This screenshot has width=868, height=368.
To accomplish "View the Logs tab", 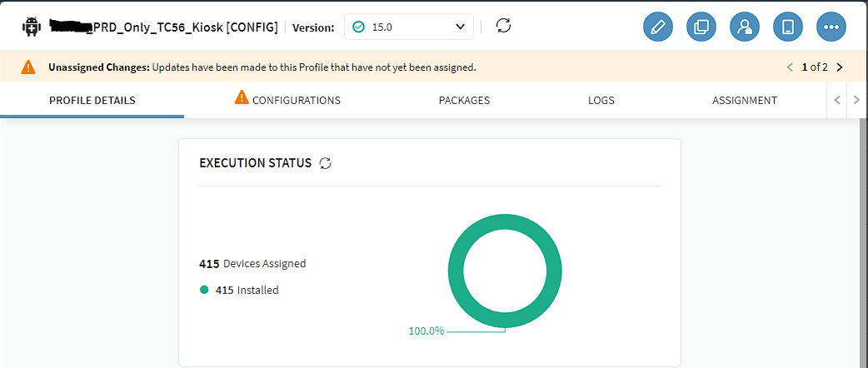I will tap(601, 100).
